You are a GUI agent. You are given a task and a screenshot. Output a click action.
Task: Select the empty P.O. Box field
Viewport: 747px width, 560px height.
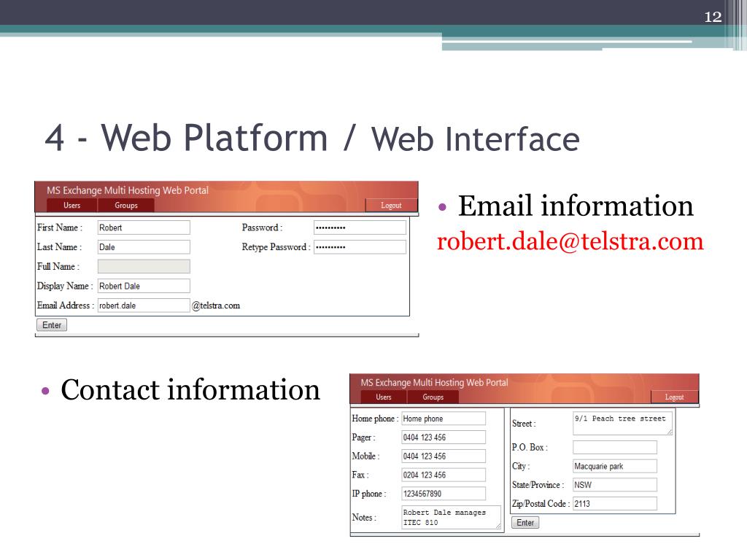614,447
